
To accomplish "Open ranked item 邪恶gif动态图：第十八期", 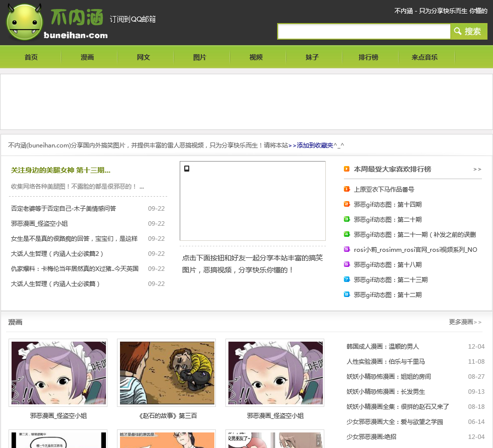I will click(388, 265).
